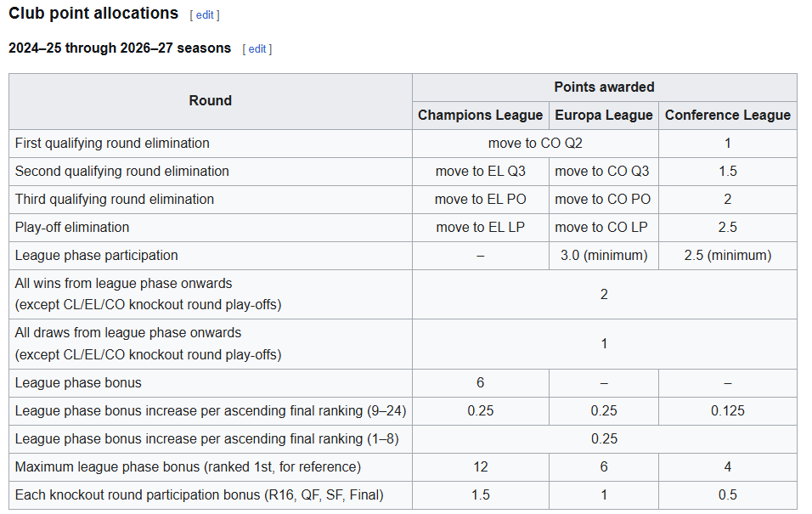Click the Club point allocations heading
The height and width of the screenshot is (514, 812).
tap(93, 14)
